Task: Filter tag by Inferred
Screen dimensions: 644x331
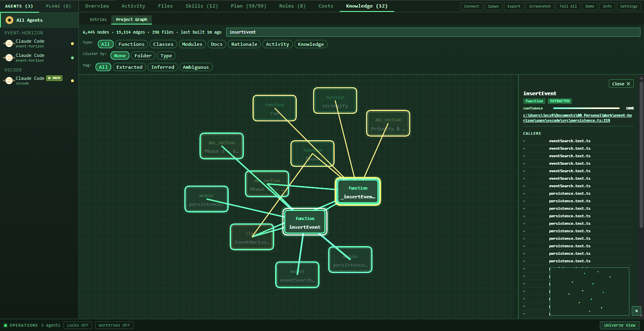Action: pos(163,67)
